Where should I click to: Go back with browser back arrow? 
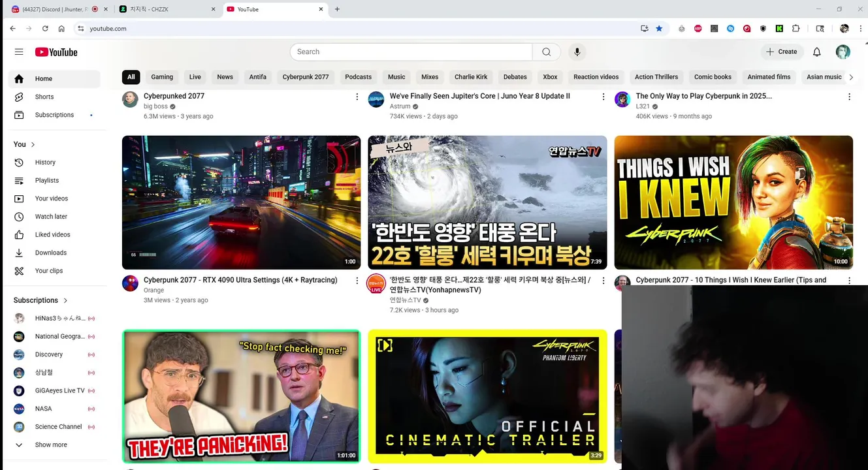coord(12,29)
